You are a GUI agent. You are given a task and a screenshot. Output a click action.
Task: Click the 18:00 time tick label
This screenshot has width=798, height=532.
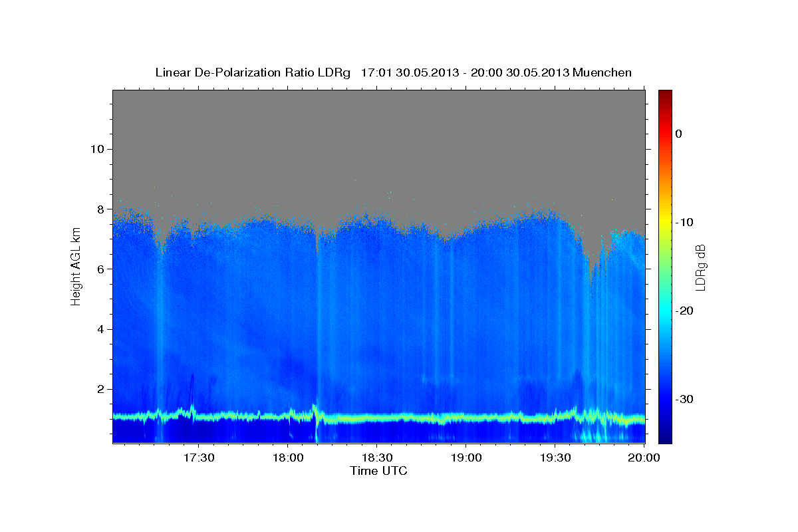[x=288, y=458]
